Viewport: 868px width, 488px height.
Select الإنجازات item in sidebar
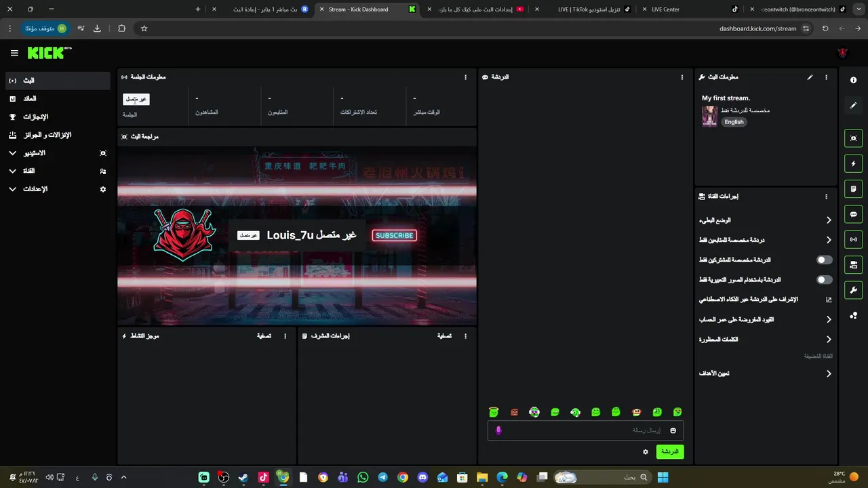coord(57,117)
